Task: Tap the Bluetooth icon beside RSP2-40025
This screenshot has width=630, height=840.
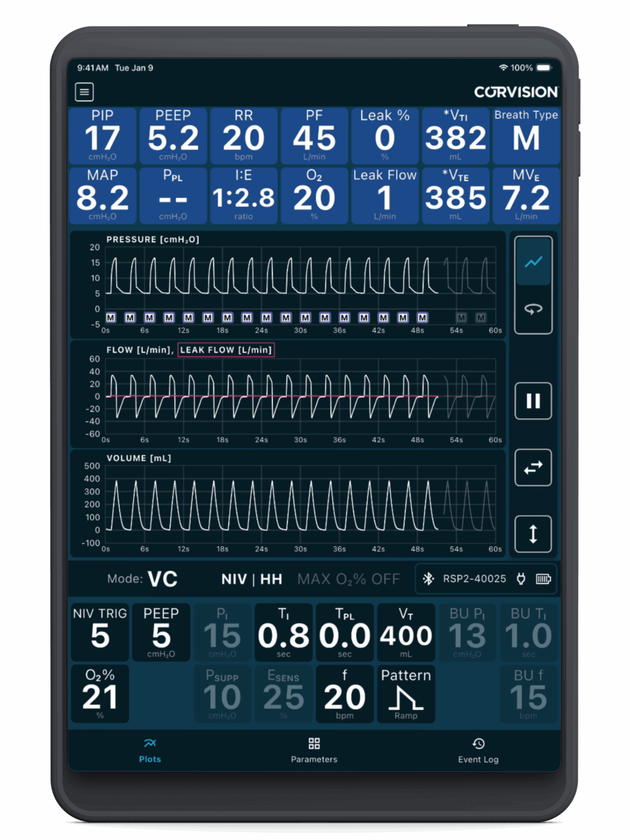Action: pyautogui.click(x=428, y=579)
